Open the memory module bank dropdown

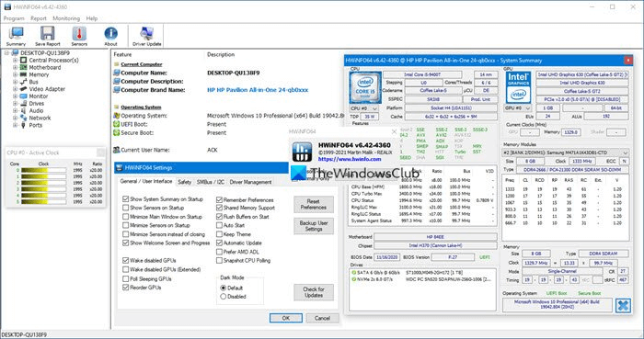tap(566, 153)
